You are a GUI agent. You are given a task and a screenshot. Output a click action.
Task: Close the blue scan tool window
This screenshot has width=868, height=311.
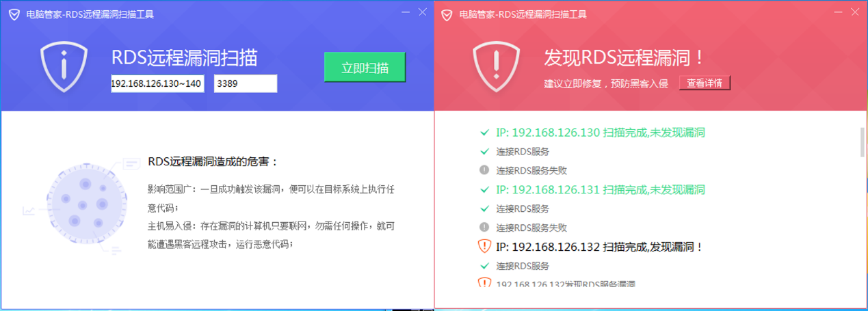(423, 12)
